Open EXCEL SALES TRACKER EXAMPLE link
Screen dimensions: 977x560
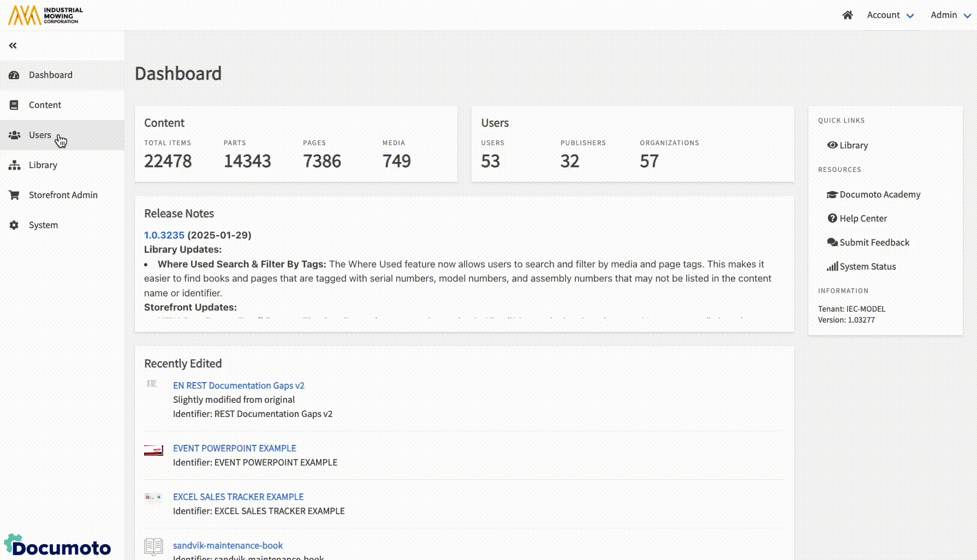[238, 497]
